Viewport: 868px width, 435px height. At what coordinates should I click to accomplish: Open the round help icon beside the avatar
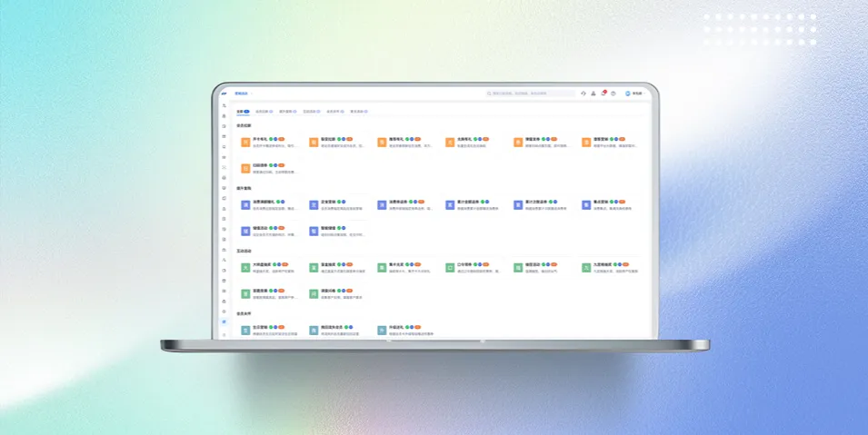point(614,93)
